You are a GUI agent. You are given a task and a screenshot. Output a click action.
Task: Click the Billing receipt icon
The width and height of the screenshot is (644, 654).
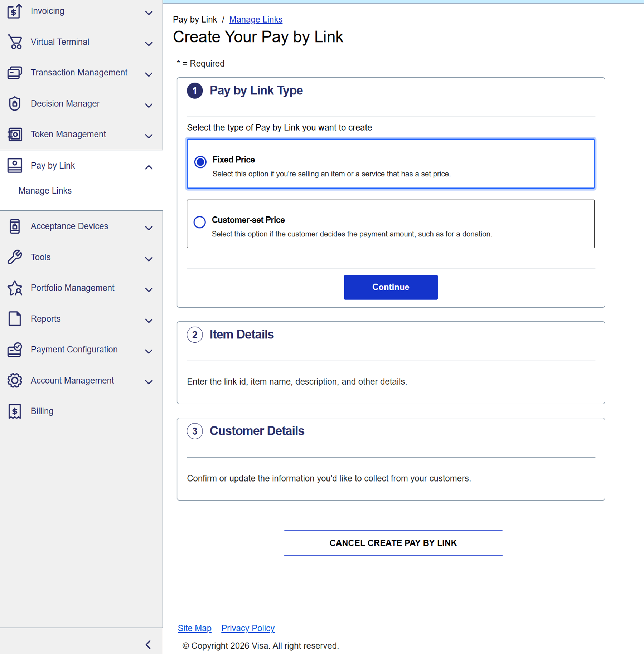(x=15, y=411)
